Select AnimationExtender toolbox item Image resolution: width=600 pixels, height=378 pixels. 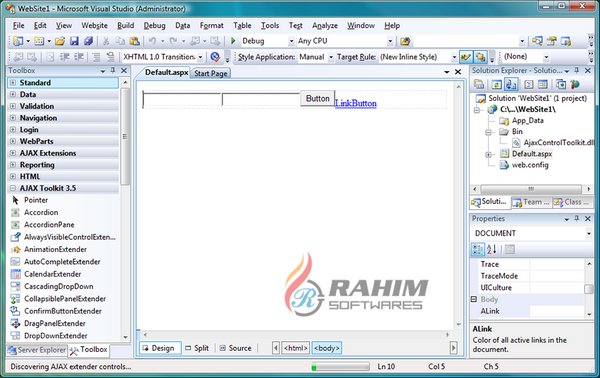pyautogui.click(x=55, y=249)
